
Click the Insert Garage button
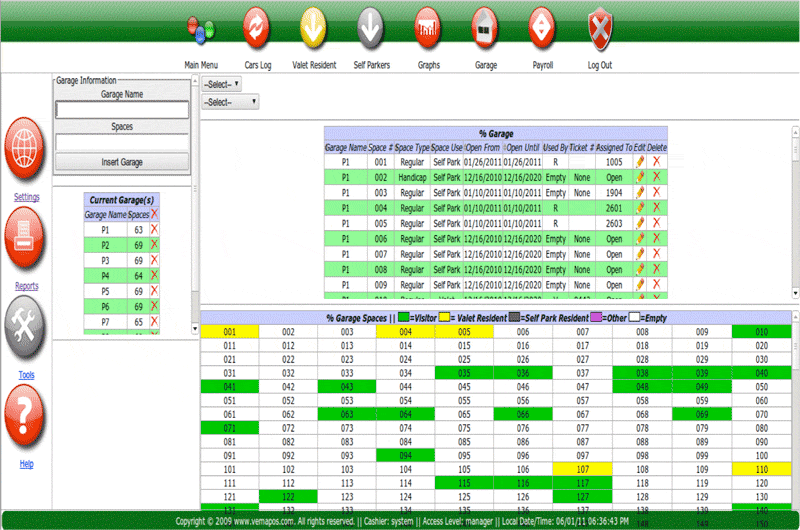[122, 162]
